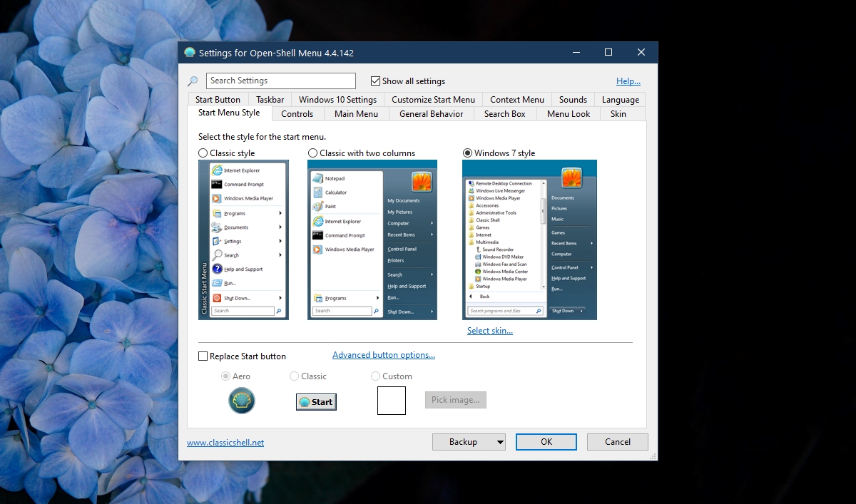Open the Customize Start Menu tab
This screenshot has width=856, height=504.
pyautogui.click(x=433, y=99)
